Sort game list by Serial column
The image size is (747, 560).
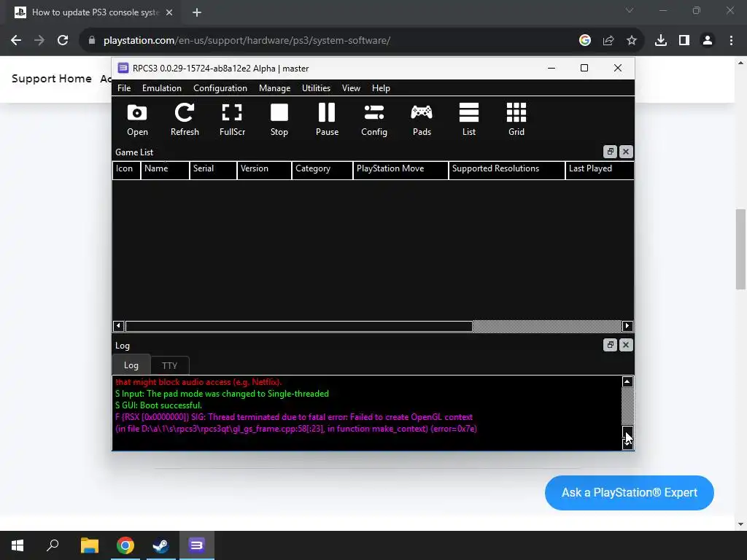point(213,170)
